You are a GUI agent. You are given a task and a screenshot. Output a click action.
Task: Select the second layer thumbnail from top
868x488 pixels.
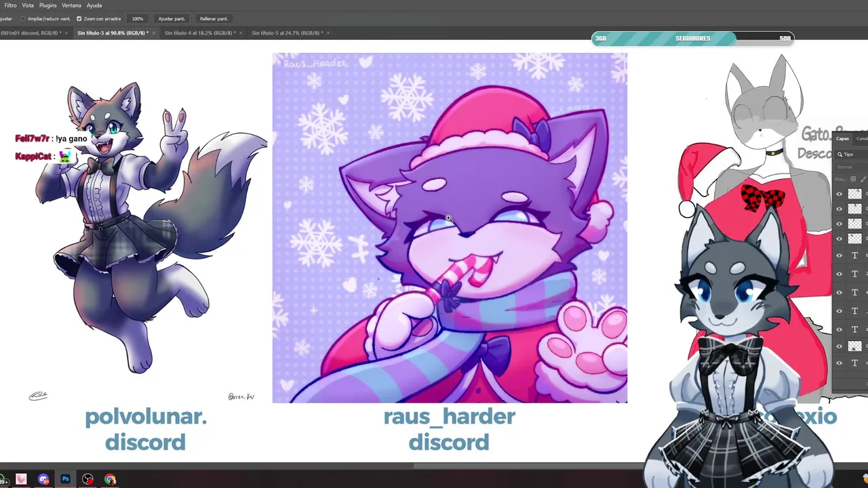(x=854, y=209)
